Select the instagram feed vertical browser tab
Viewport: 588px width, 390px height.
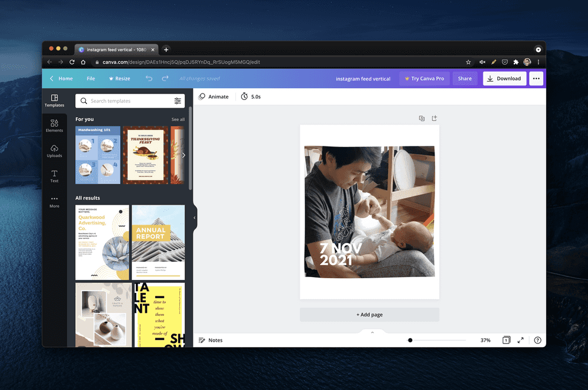(x=116, y=49)
